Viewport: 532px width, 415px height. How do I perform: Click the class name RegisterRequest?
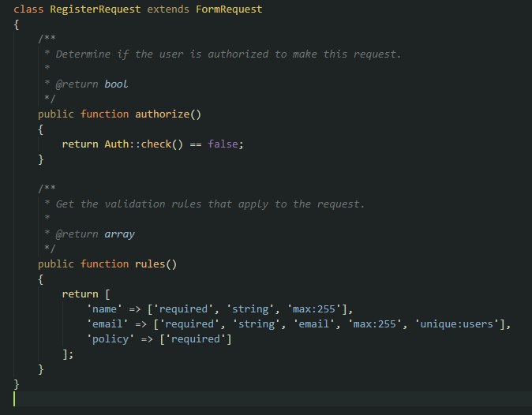96,9
